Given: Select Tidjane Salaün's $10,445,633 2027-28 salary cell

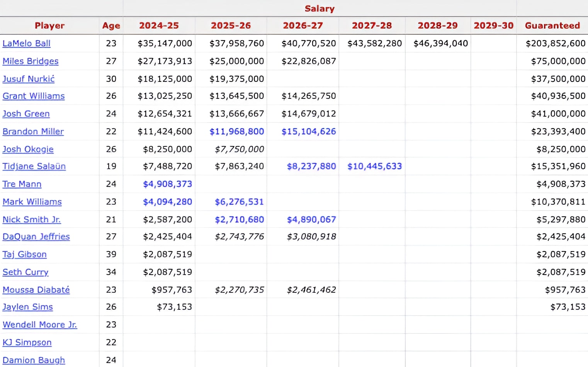Looking at the screenshot, I should [374, 166].
